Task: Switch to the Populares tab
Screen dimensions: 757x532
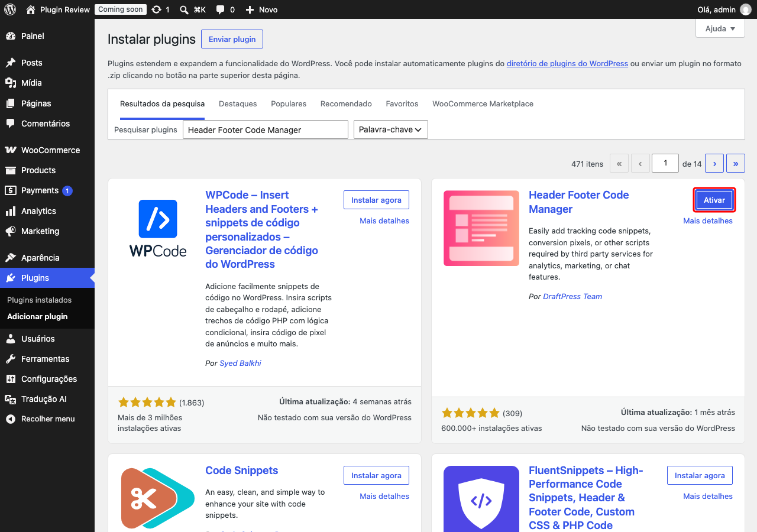Action: click(289, 103)
